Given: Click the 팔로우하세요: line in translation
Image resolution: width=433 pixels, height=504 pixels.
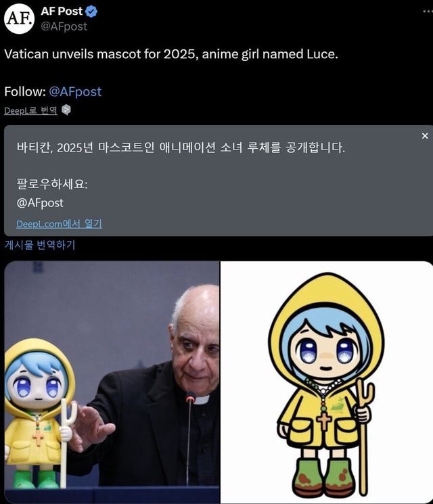Looking at the screenshot, I should tap(52, 184).
